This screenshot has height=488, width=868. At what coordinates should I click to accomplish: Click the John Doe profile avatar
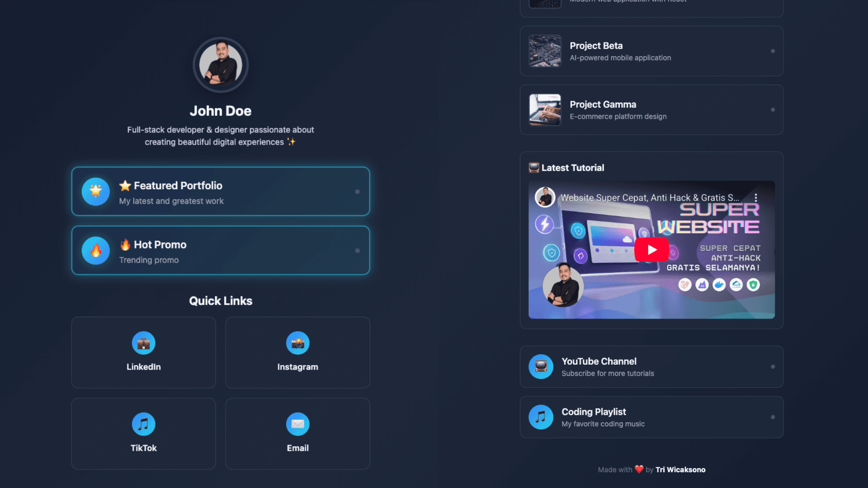tap(221, 65)
